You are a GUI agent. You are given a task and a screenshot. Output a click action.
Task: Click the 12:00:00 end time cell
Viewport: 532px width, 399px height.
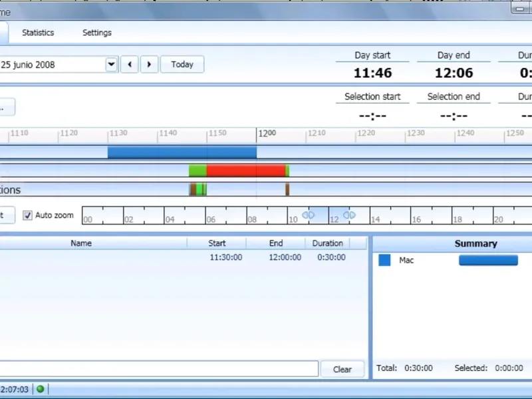point(285,257)
